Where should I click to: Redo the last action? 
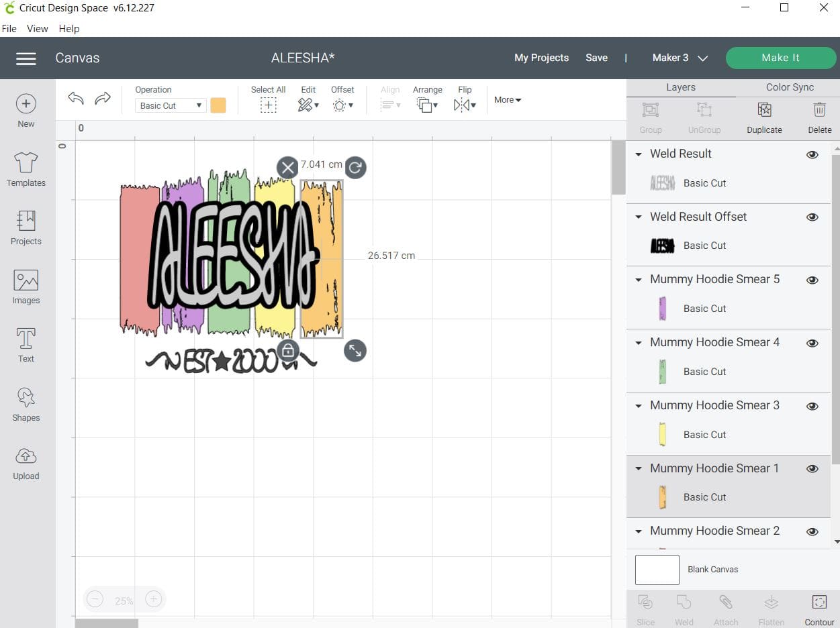(102, 99)
